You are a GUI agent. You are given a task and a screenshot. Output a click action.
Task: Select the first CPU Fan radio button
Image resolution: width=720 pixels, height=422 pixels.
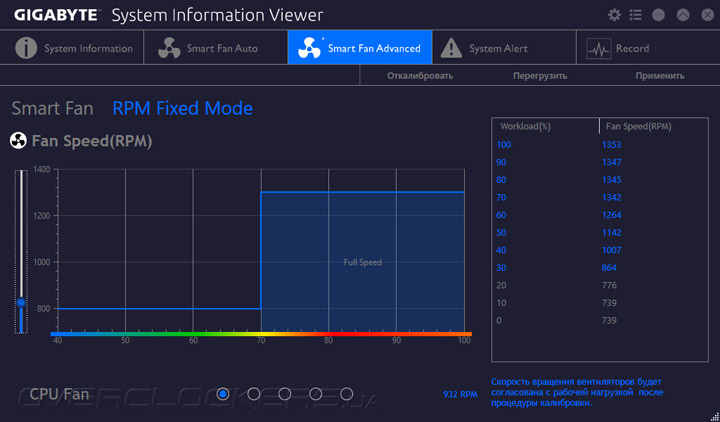(x=223, y=394)
